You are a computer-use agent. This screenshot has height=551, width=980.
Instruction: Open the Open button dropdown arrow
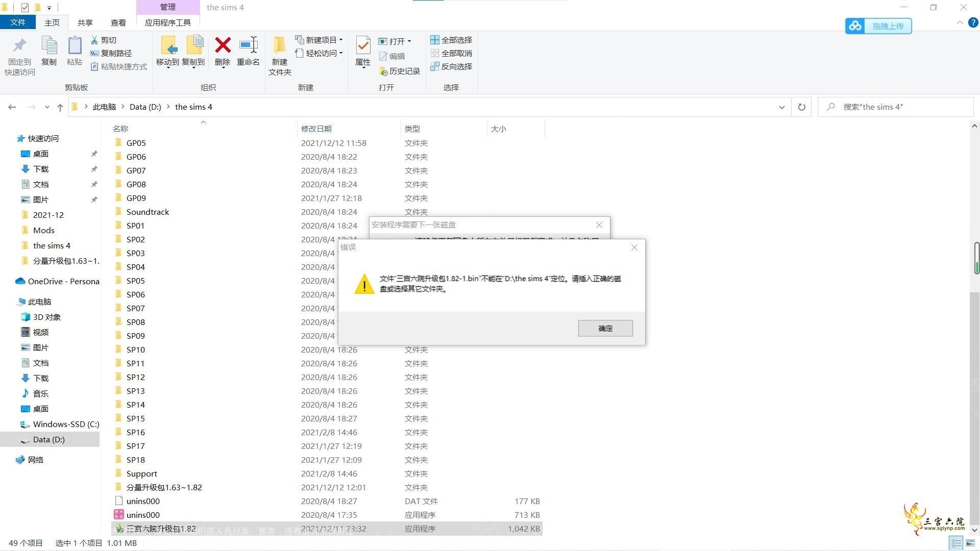(x=409, y=41)
